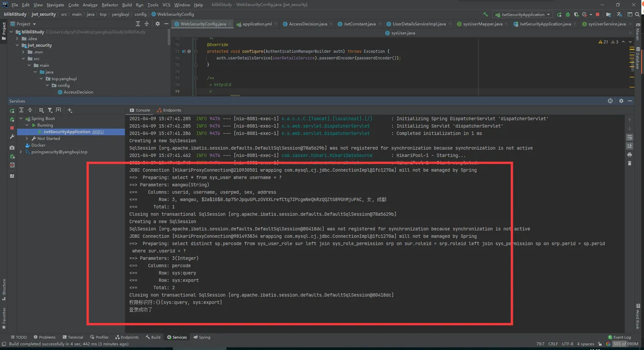The image size is (644, 350).
Task: Open the Refactor menu
Action: (110, 5)
